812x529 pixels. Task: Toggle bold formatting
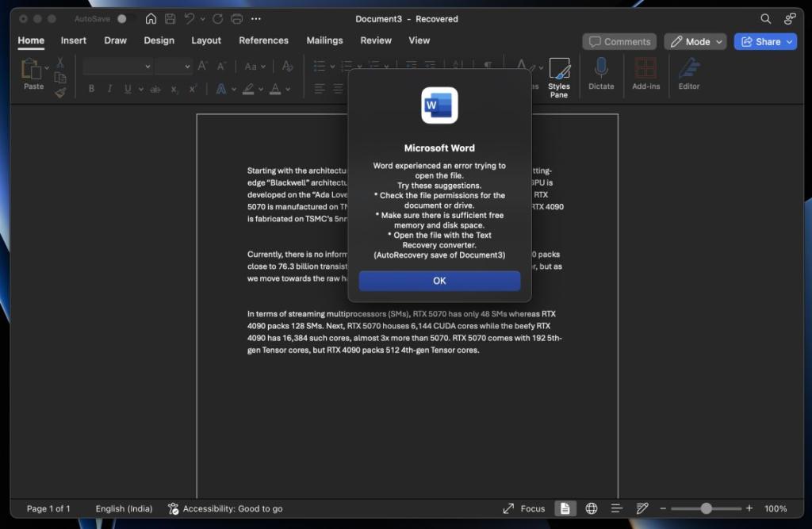click(x=90, y=89)
